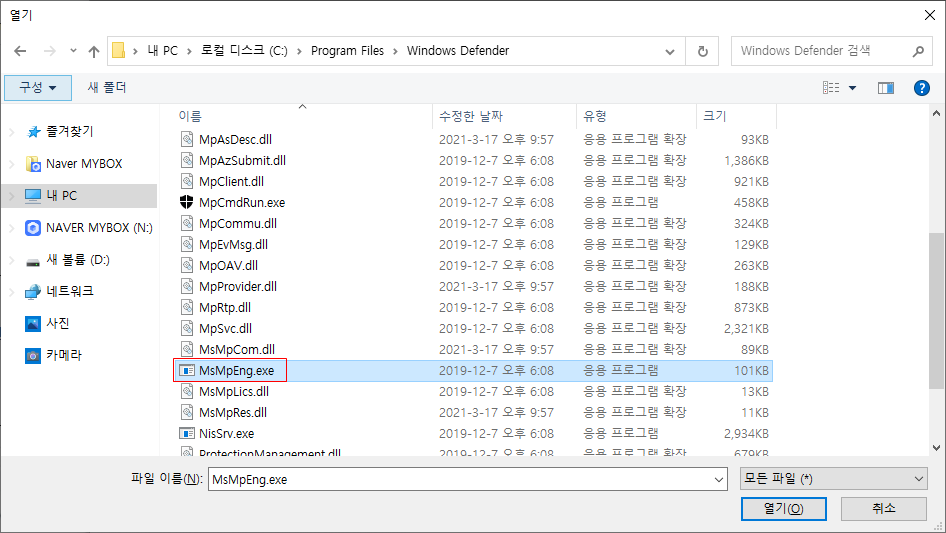Expand the Naver MYBOX tree node

pyautogui.click(x=11, y=164)
